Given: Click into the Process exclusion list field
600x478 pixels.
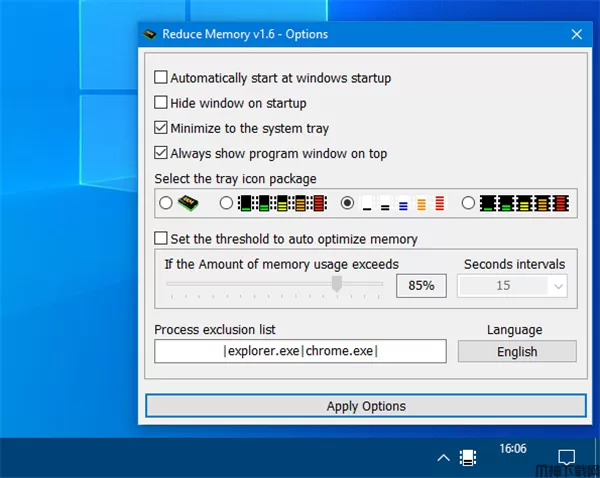Looking at the screenshot, I should point(300,351).
